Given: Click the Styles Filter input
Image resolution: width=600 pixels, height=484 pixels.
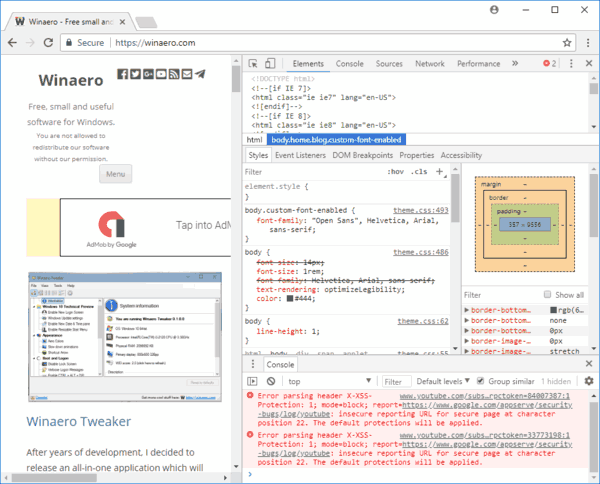Looking at the screenshot, I should click(313, 172).
